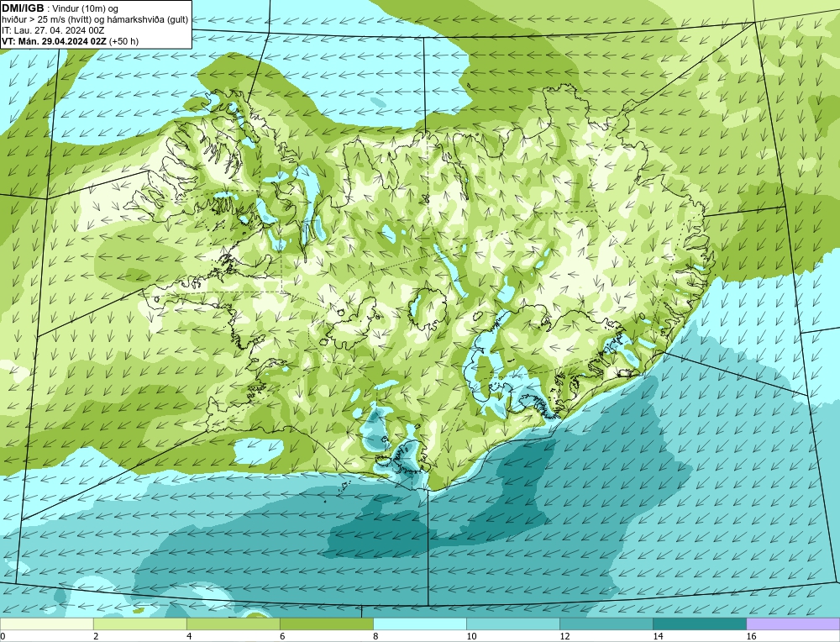Click the legend scale label 4
The height and width of the screenshot is (642, 840).
[x=189, y=636]
